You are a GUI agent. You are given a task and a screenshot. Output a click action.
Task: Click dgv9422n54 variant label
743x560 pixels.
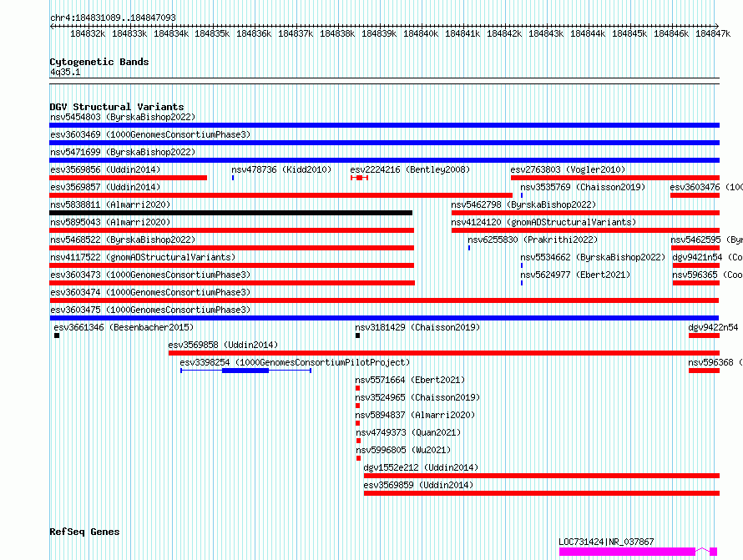(x=713, y=327)
